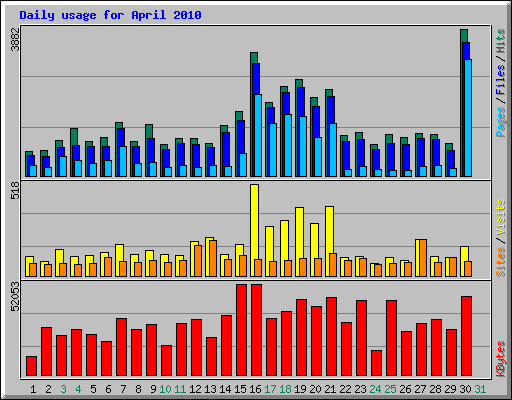Image resolution: width=512 pixels, height=400 pixels.
Task: Click day 31 on the x-axis
Action: click(480, 389)
